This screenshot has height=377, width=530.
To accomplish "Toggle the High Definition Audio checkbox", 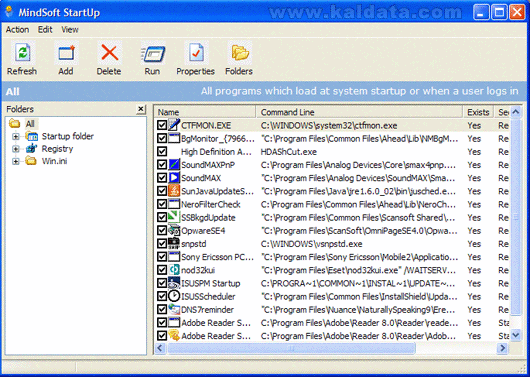I will 162,151.
